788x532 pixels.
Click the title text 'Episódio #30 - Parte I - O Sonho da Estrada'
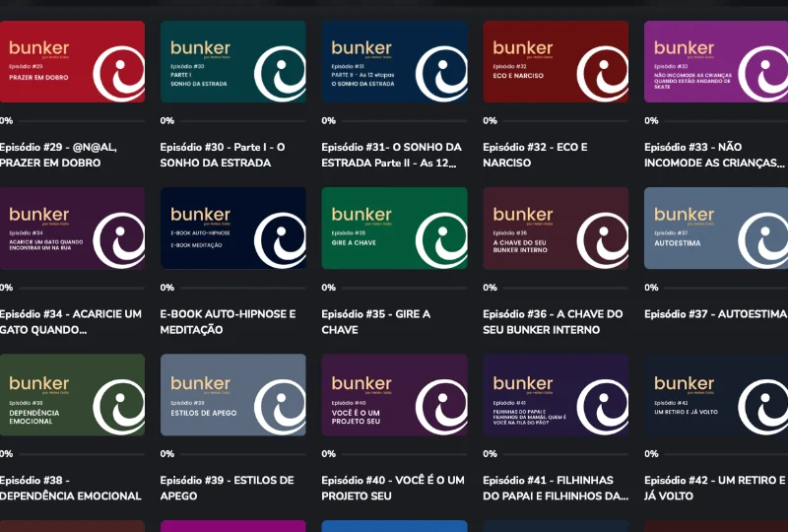pyautogui.click(x=224, y=155)
